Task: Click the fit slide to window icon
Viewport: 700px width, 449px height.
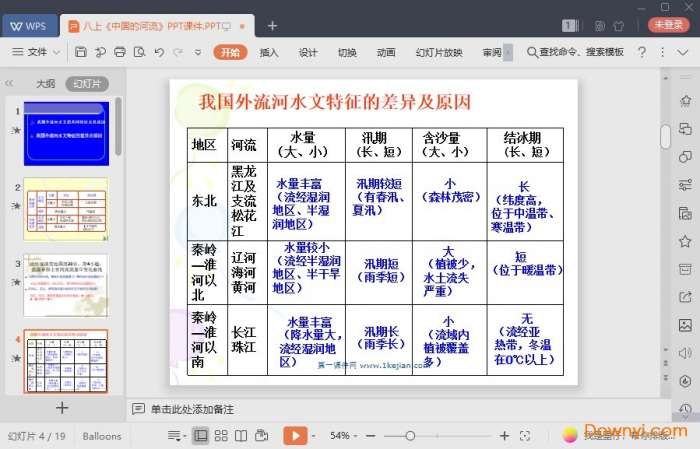Action: [525, 436]
